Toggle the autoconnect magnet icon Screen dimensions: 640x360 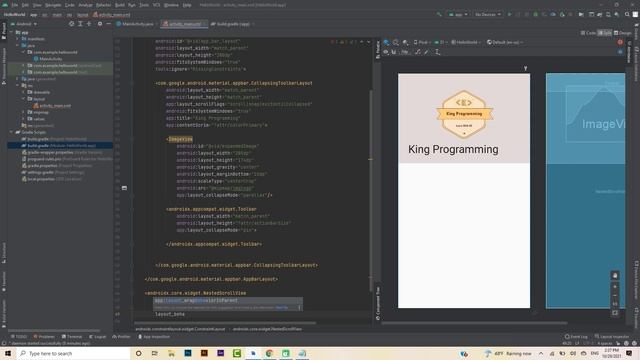(x=394, y=52)
